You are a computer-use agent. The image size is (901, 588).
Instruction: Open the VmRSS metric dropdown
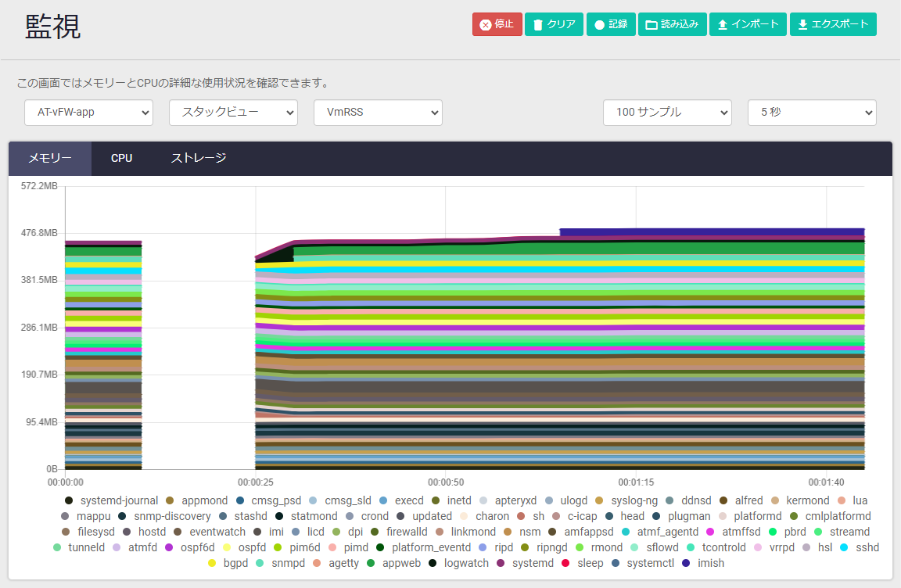[378, 112]
